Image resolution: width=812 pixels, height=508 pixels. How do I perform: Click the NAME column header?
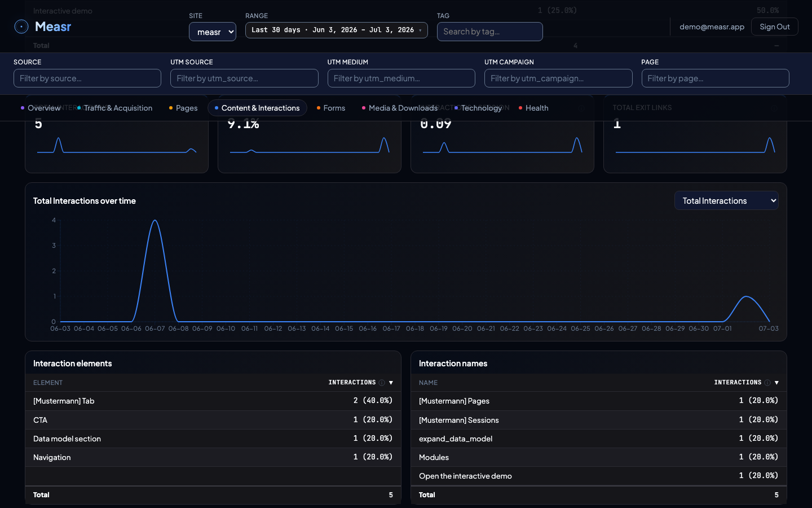[428, 383]
